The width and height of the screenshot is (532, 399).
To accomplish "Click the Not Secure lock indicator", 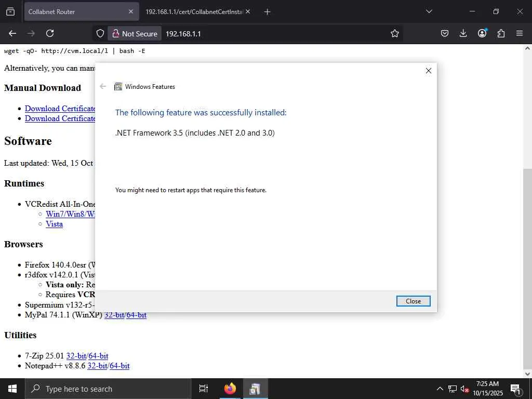I will click(x=135, y=34).
